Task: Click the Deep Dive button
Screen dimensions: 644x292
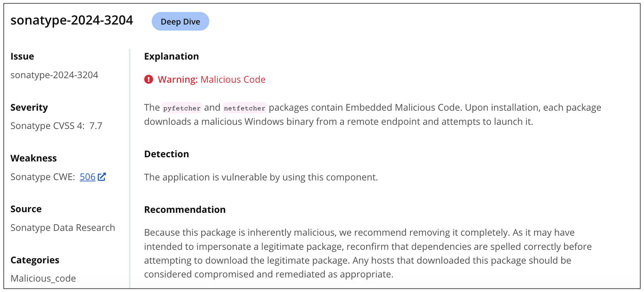Action: pyautogui.click(x=180, y=21)
